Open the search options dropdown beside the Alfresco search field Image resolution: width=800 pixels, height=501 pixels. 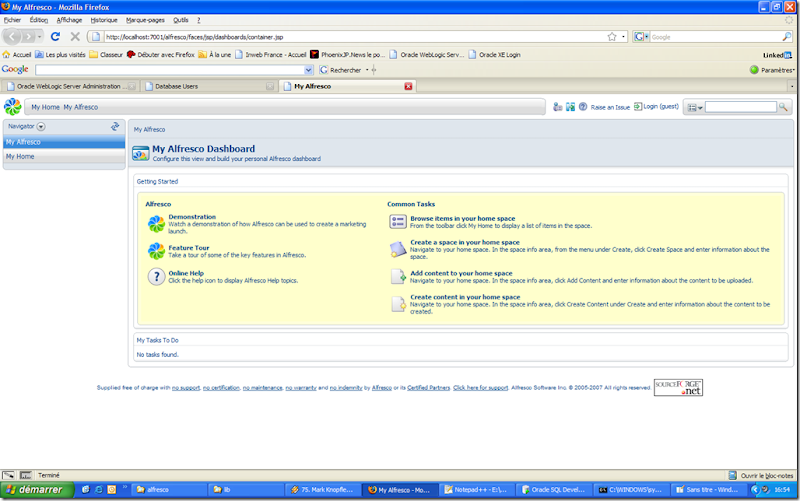pos(695,107)
